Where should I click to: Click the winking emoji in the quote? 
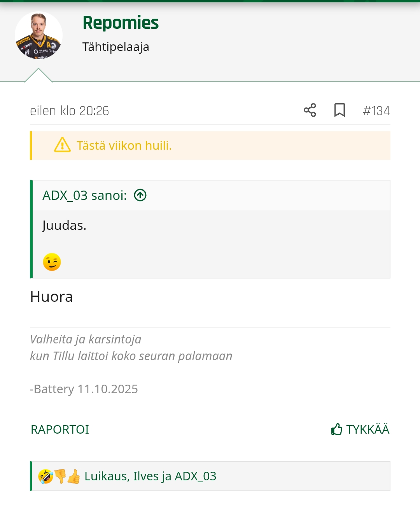click(52, 262)
